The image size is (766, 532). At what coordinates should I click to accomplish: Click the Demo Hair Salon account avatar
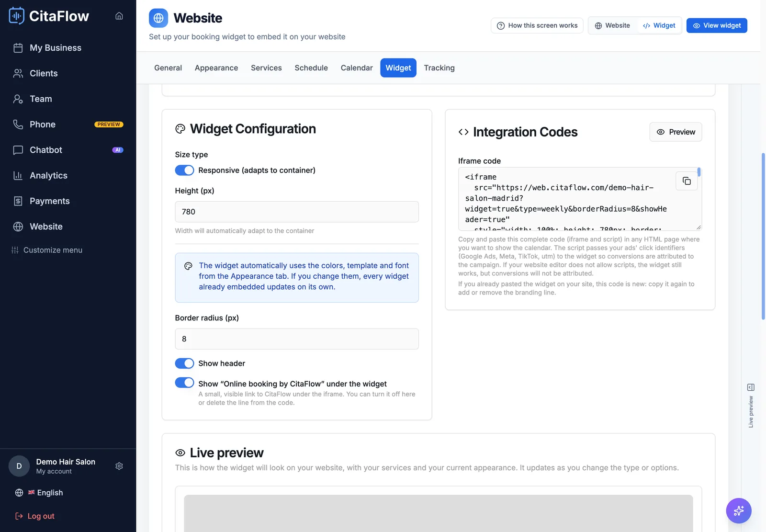(19, 466)
